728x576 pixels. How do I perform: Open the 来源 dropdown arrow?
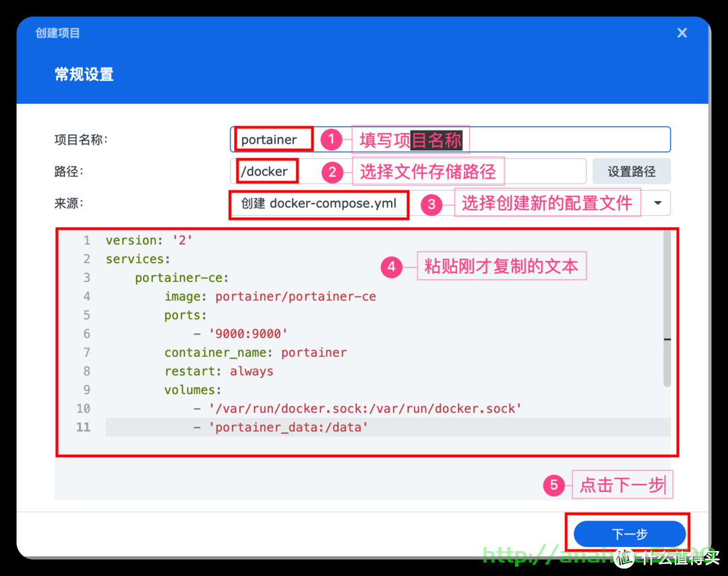657,203
